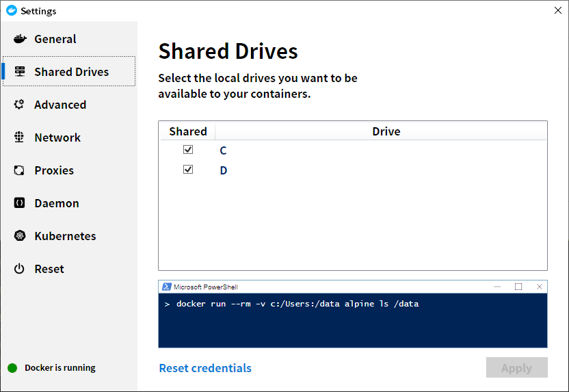The width and height of the screenshot is (569, 392).
Task: Click the Docker logo in title bar
Action: click(x=12, y=10)
